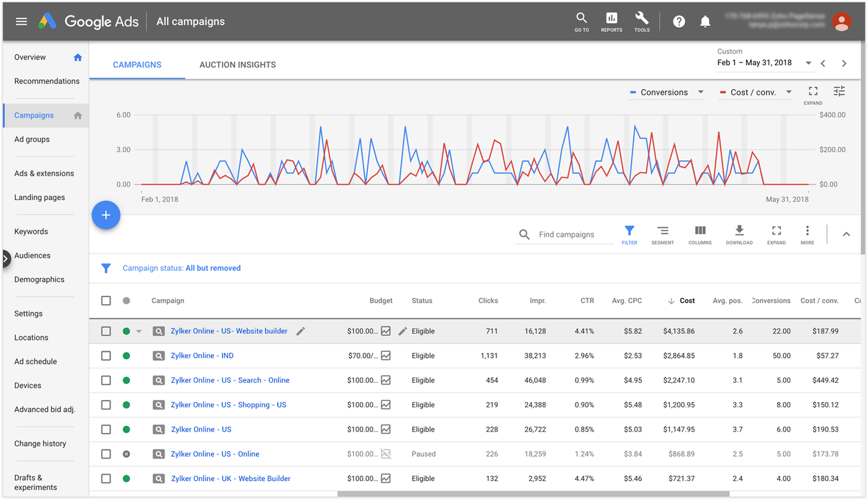Open Zylker Online - US - Shopping - US link

click(x=229, y=405)
